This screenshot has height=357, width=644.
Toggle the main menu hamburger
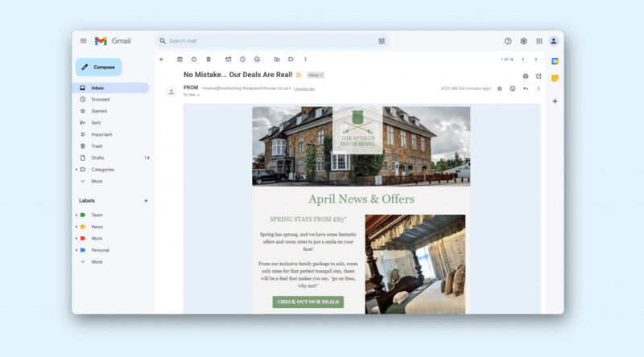coord(83,41)
